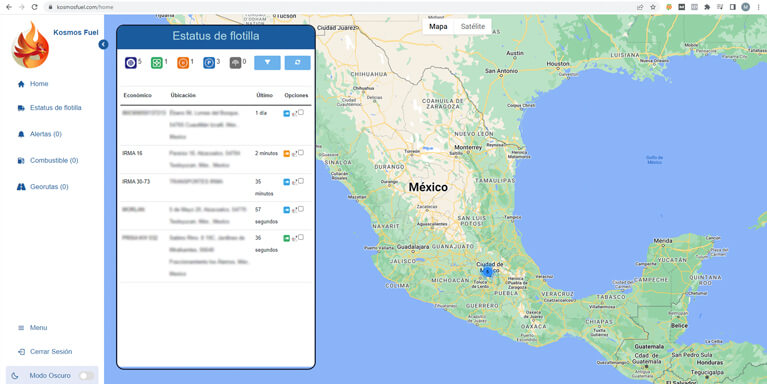This screenshot has height=384, width=767.
Task: Click the route icon in 57 segundos row
Action: coord(294,210)
